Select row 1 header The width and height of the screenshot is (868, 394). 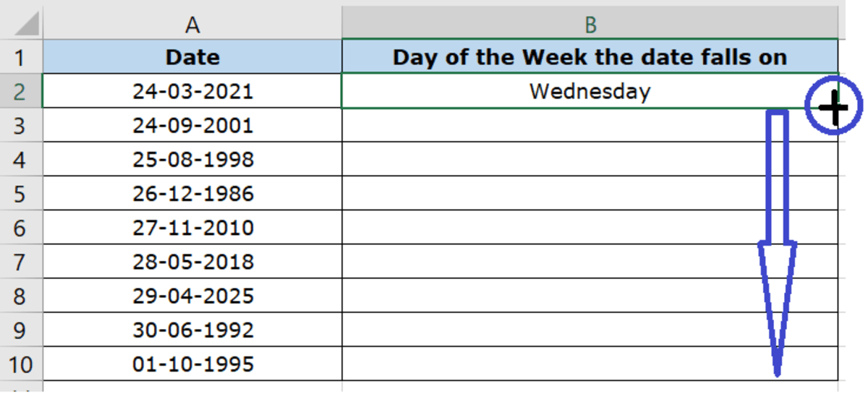click(x=21, y=57)
